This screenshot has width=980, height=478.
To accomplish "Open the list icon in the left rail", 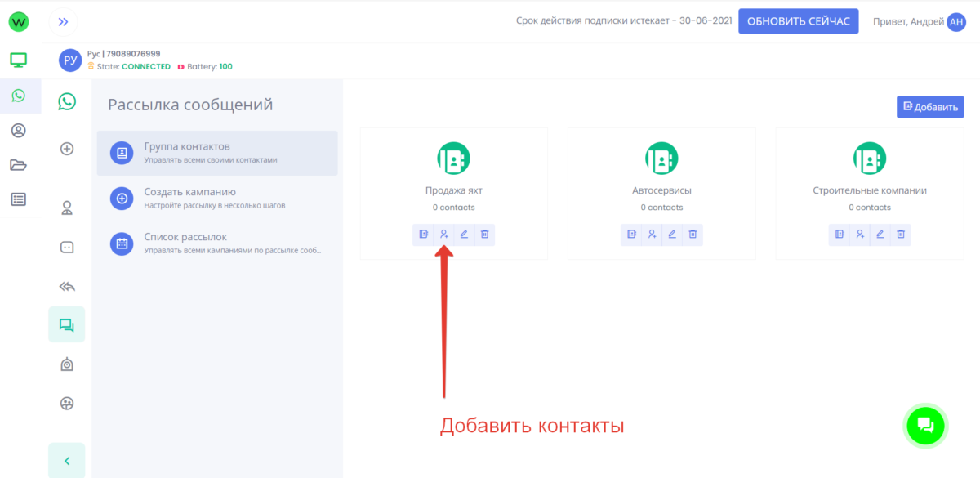I will point(18,199).
